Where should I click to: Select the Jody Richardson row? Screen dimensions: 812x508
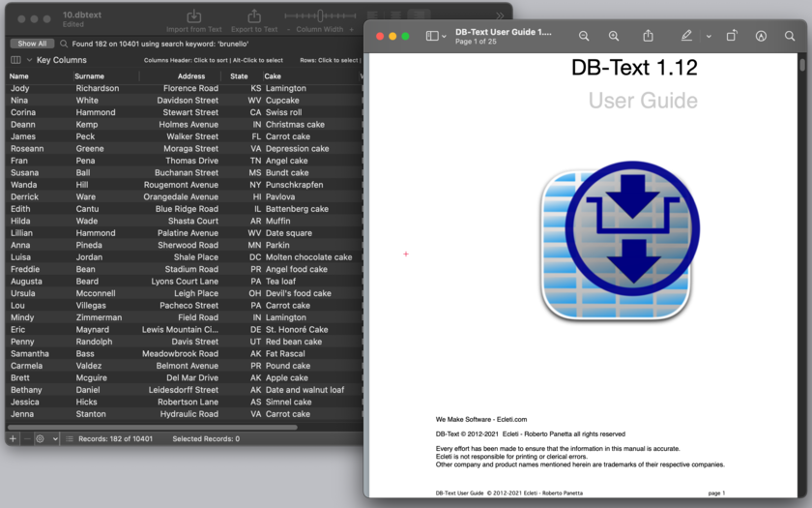pos(184,88)
